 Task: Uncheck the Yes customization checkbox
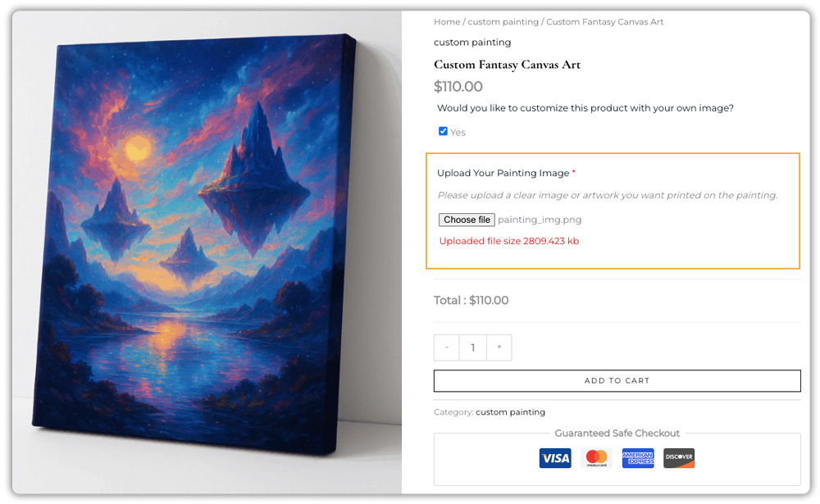pos(443,130)
